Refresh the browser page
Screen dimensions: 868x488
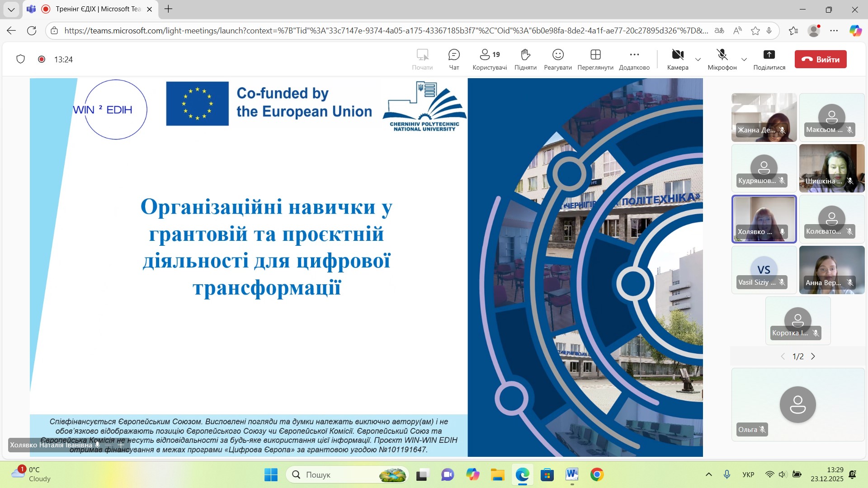point(32,31)
